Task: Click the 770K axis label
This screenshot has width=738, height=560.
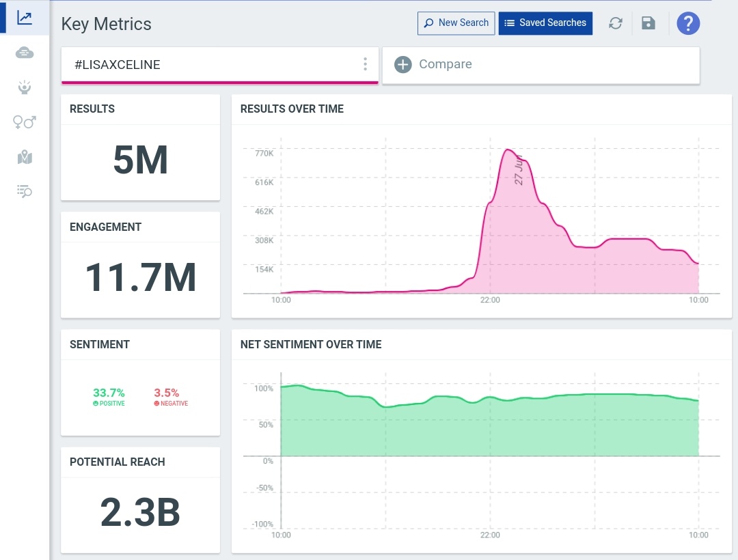Action: [x=264, y=153]
